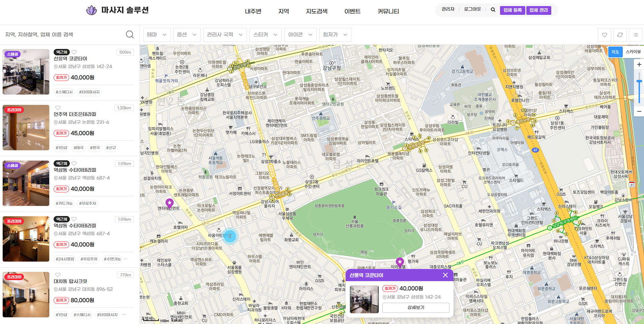Click 상세보기 in the map popup
644x324 pixels.
click(415, 307)
